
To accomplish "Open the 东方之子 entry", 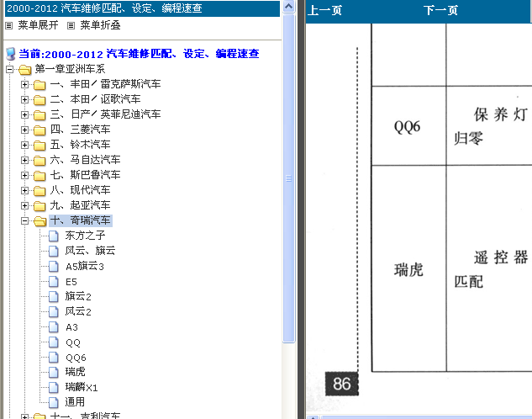I will [85, 236].
